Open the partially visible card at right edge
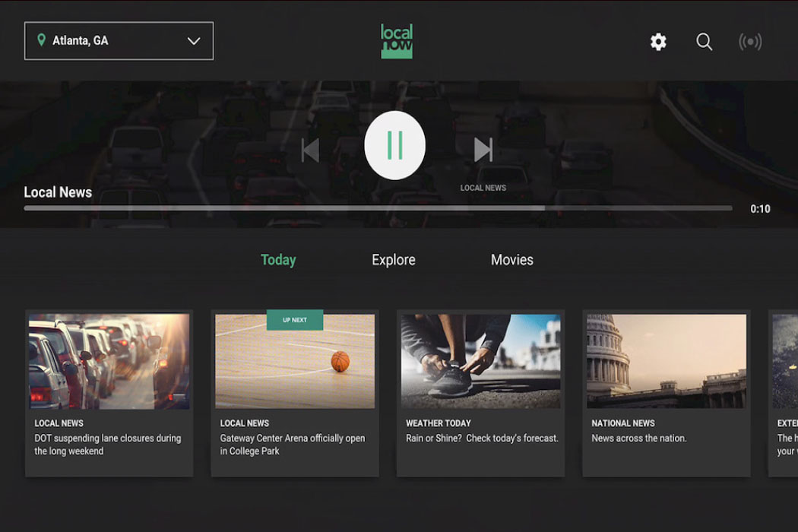The height and width of the screenshot is (532, 798). point(784,393)
